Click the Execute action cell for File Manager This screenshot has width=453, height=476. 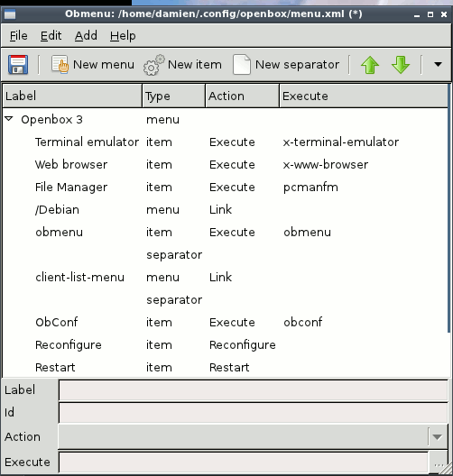tap(232, 187)
